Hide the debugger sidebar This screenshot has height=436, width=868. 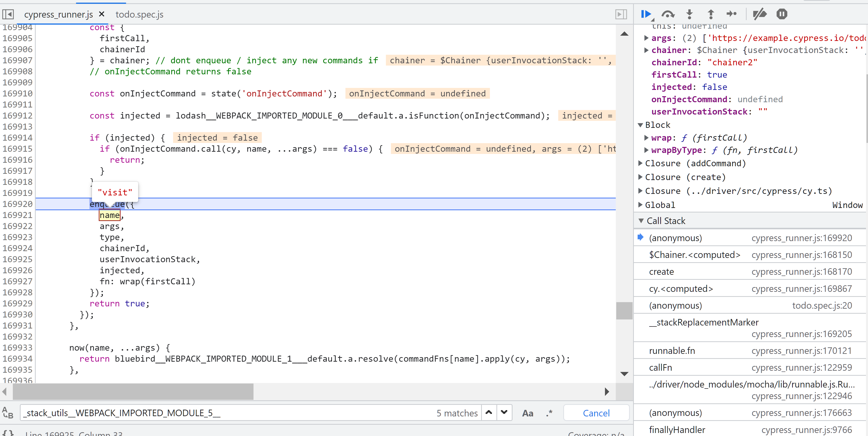click(x=621, y=14)
